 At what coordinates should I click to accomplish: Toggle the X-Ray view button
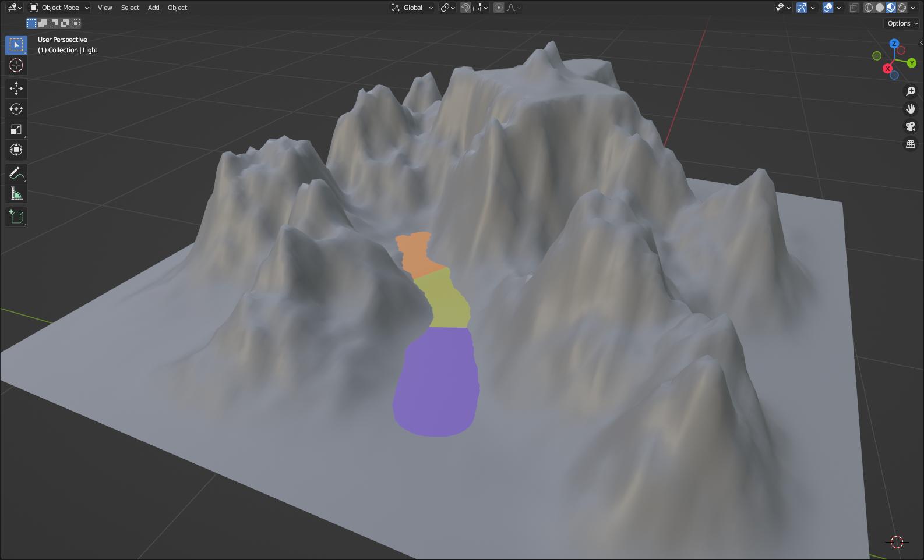854,8
